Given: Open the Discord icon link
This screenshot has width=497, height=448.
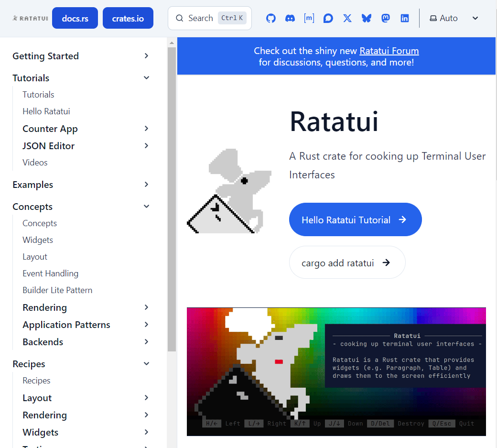Looking at the screenshot, I should (x=290, y=18).
